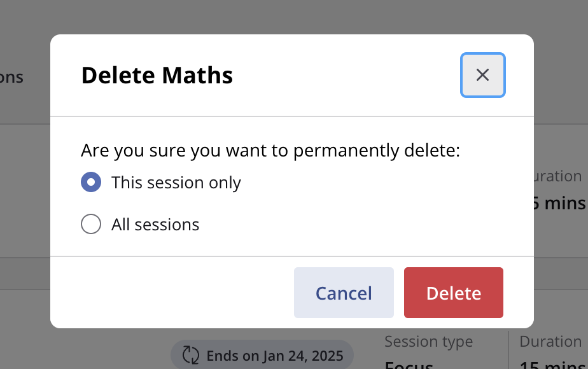The height and width of the screenshot is (369, 588).
Task: Click the Cancel button
Action: coord(344,293)
